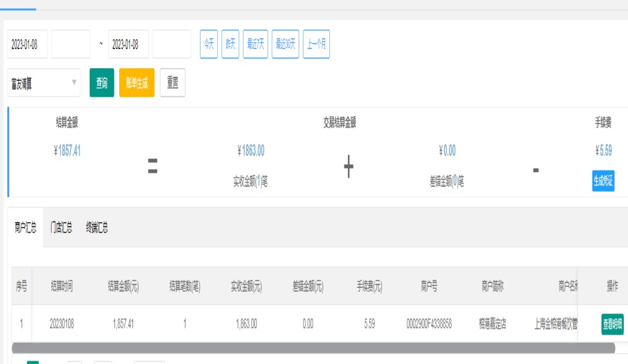Select the 上一个月 date range
Screen dimensions: 628x364
(316, 45)
